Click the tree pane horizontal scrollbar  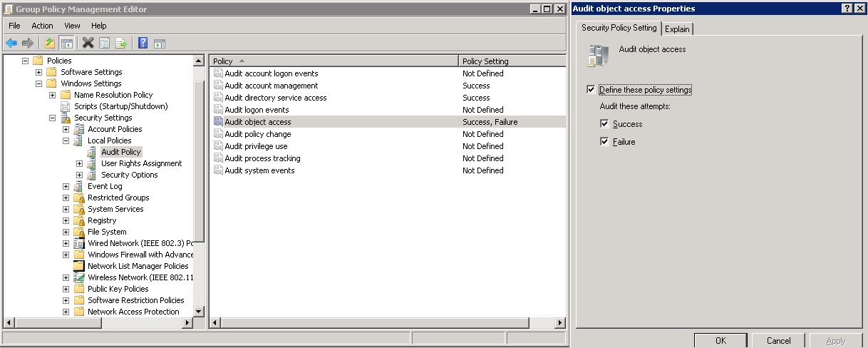pyautogui.click(x=98, y=323)
